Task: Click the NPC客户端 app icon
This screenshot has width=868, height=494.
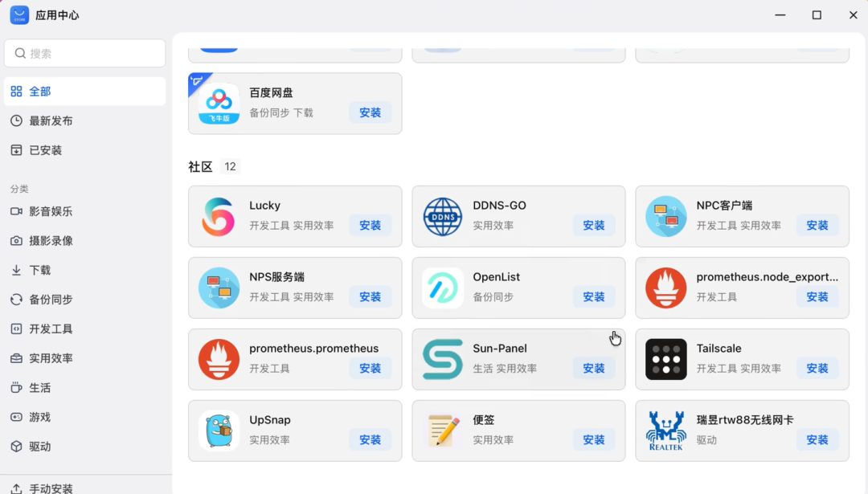Action: pyautogui.click(x=665, y=216)
